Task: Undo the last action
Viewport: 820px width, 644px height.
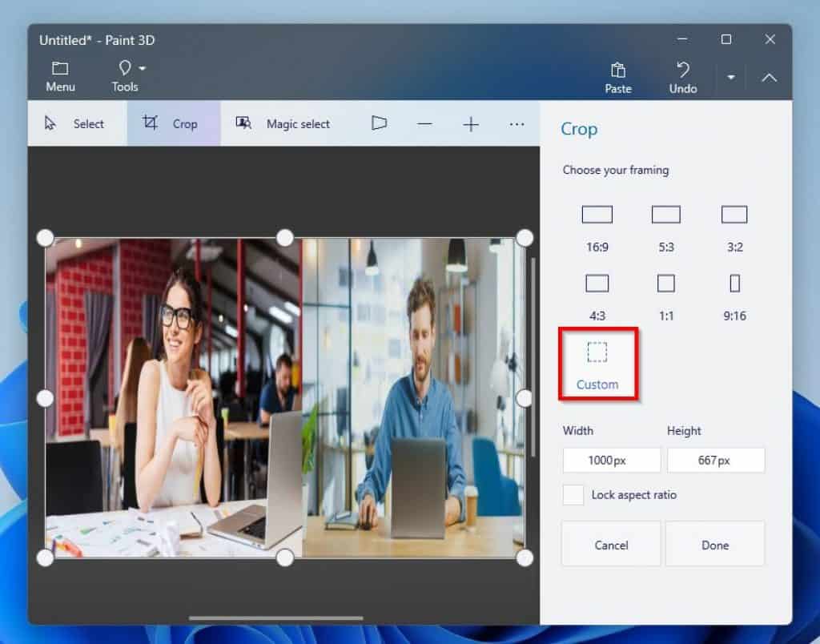Action: (683, 78)
